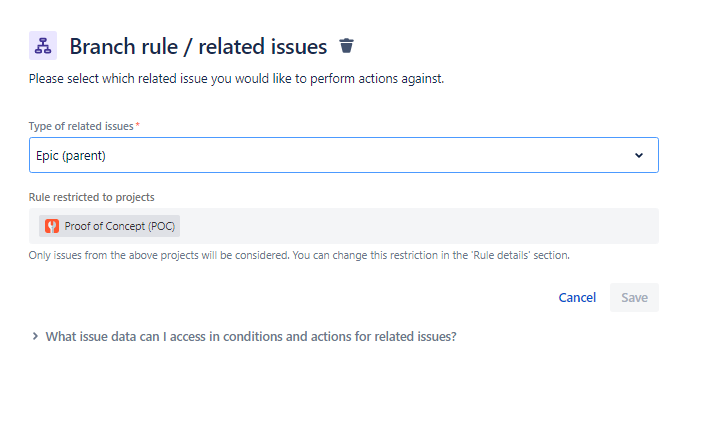The height and width of the screenshot is (427, 725).
Task: Click the blank middle of the Epic dropdown field
Action: coord(365,155)
